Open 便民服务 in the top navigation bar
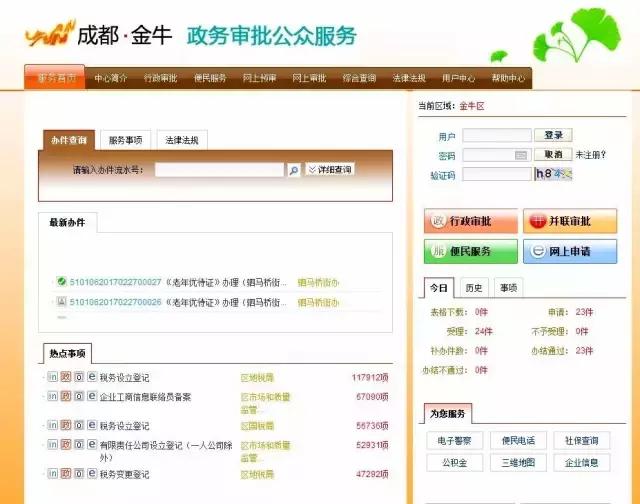This screenshot has height=504, width=640. point(210,78)
